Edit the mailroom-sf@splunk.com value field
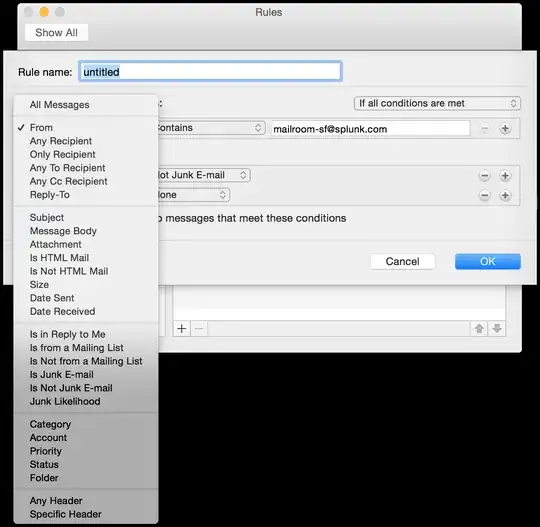 click(370, 129)
